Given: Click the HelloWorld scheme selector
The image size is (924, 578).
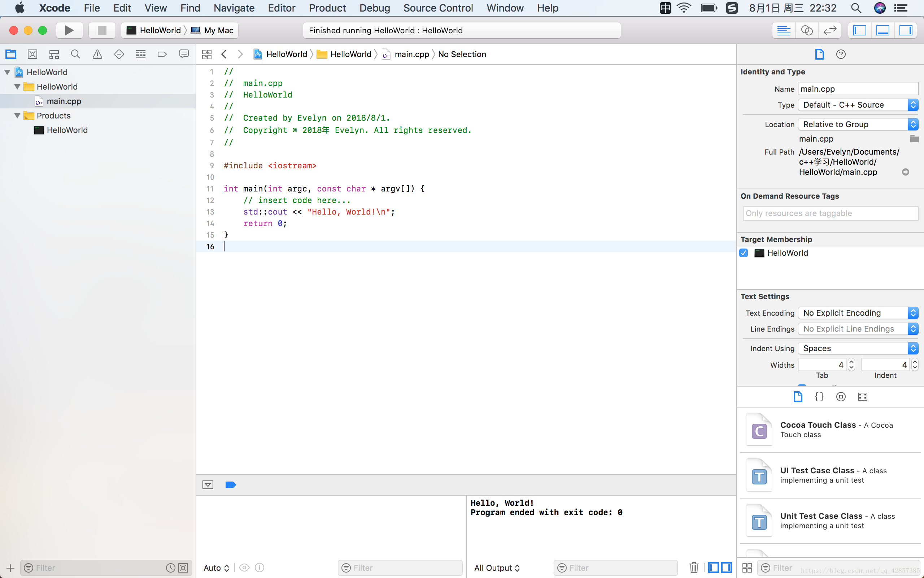Looking at the screenshot, I should click(x=153, y=30).
